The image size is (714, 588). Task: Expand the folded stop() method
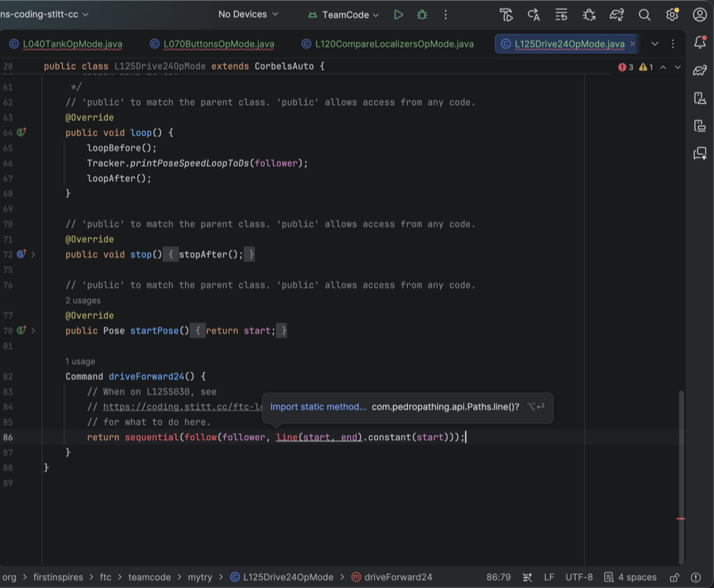[x=33, y=255]
